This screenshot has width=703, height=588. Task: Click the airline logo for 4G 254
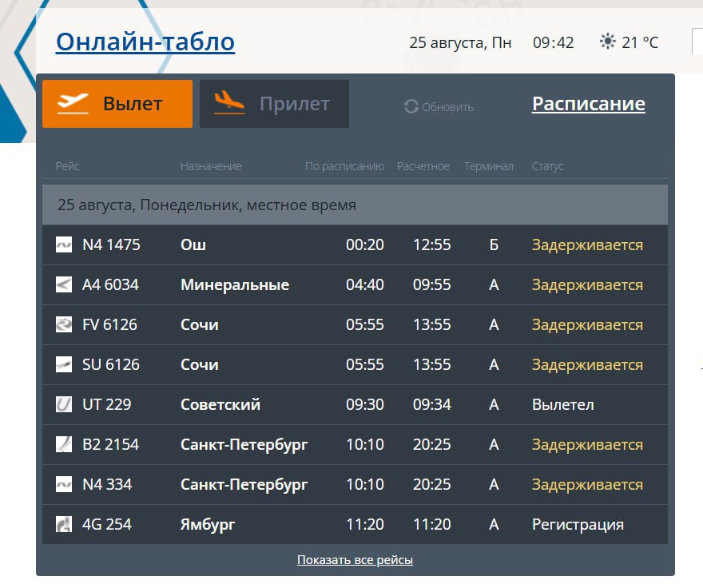coord(64,524)
